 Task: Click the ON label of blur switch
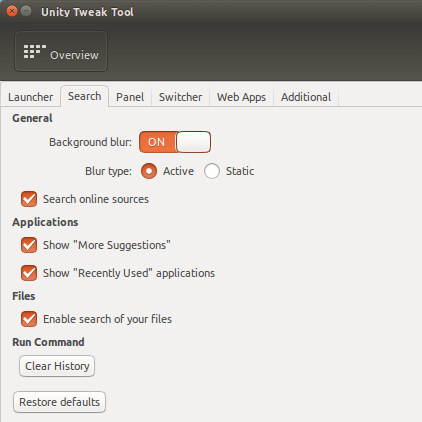pyautogui.click(x=156, y=142)
